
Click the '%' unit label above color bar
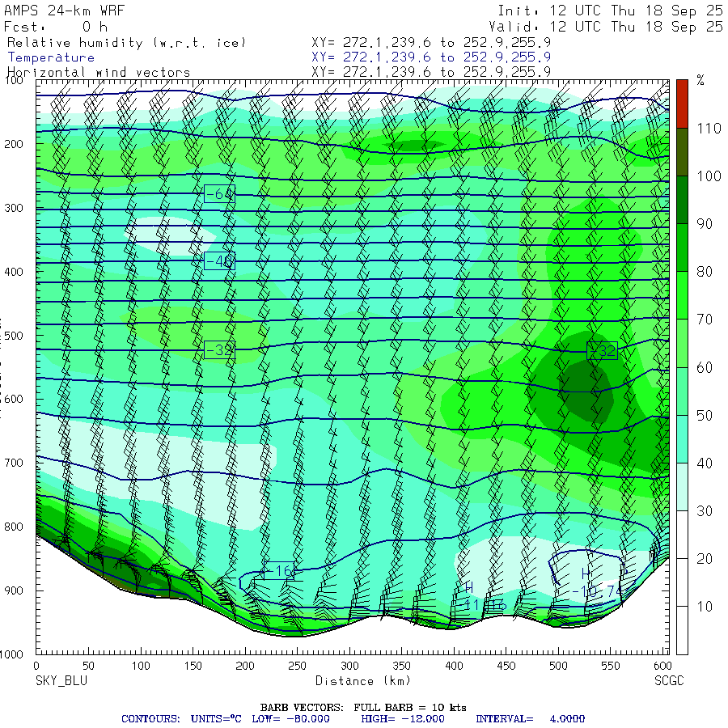(x=700, y=80)
